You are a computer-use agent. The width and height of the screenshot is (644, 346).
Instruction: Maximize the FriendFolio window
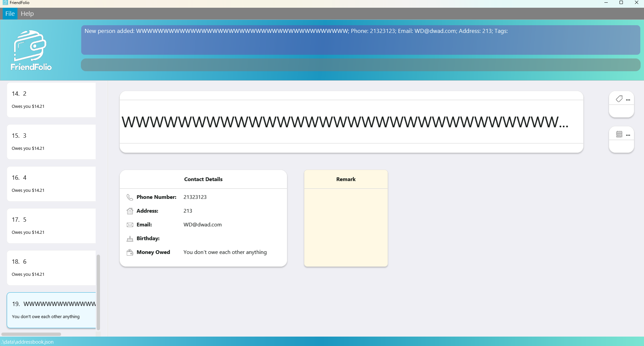(x=621, y=3)
